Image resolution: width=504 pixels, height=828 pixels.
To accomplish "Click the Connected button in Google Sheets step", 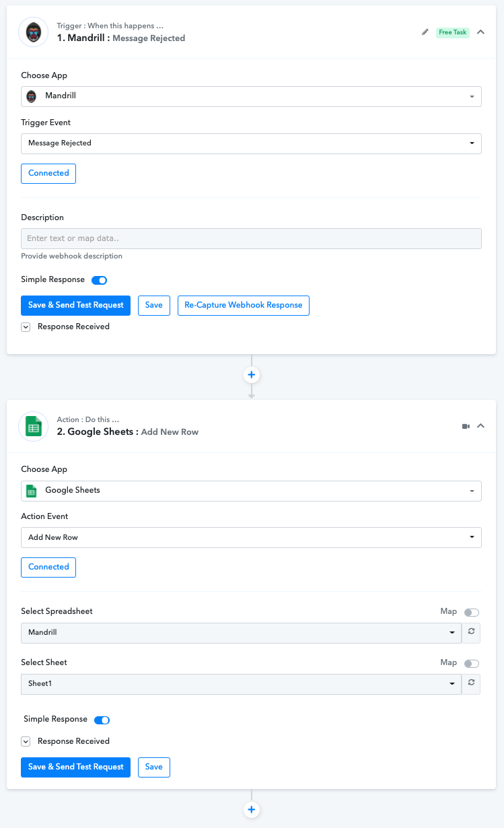I will tap(48, 567).
